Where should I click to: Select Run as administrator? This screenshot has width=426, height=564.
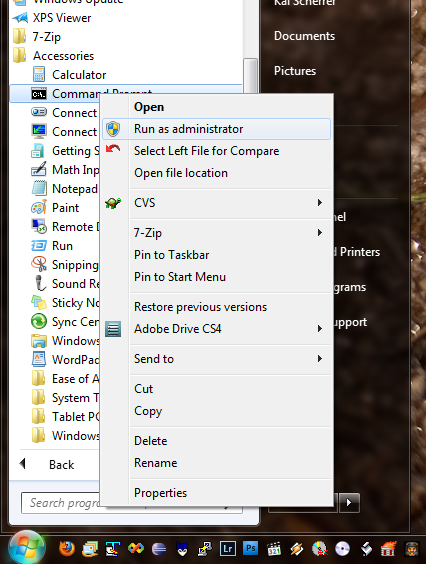point(216,129)
